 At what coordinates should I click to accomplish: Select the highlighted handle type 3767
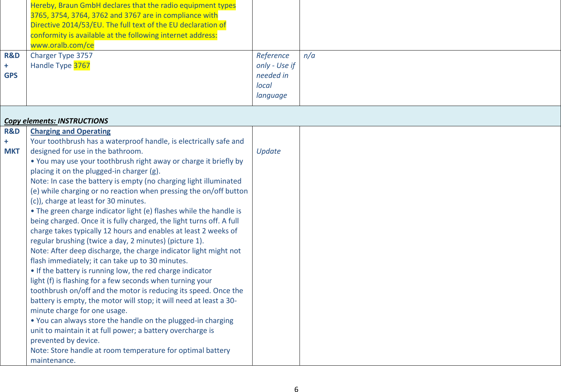(x=82, y=65)
